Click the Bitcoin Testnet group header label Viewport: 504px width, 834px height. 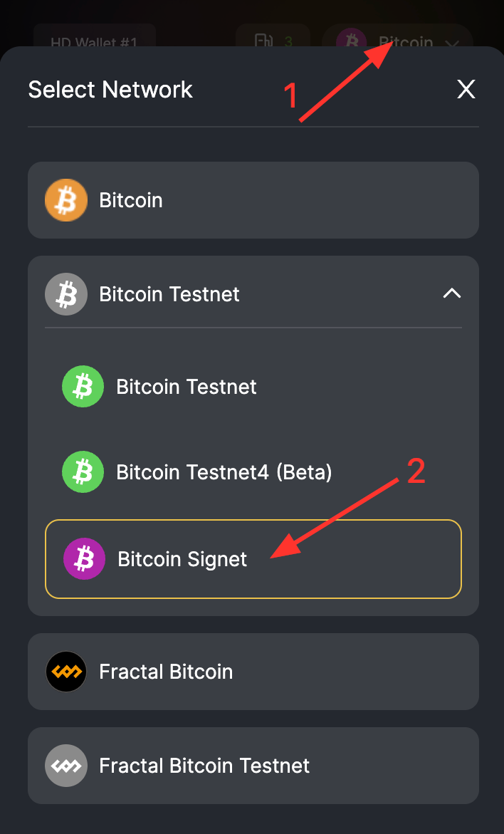point(169,294)
